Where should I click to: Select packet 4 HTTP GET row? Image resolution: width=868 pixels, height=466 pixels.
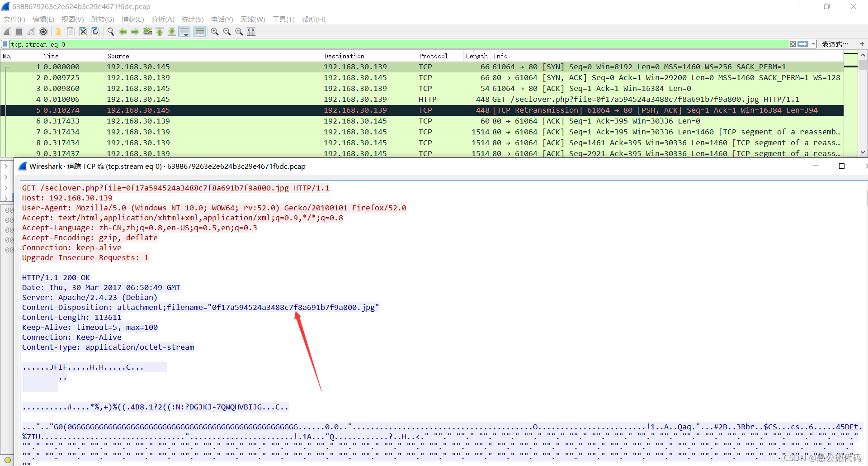point(422,100)
